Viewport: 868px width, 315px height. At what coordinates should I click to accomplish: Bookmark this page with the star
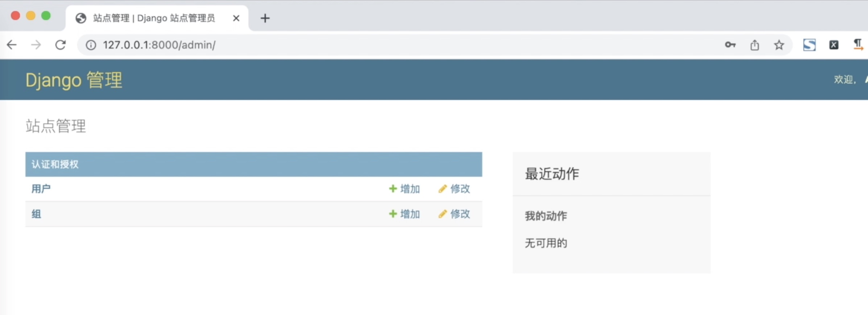779,45
